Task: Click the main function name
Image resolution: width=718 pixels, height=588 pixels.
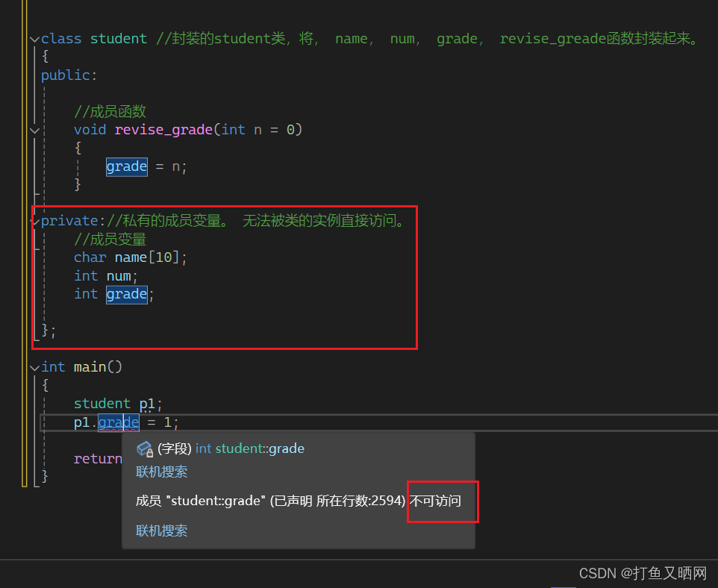Action: click(x=90, y=367)
